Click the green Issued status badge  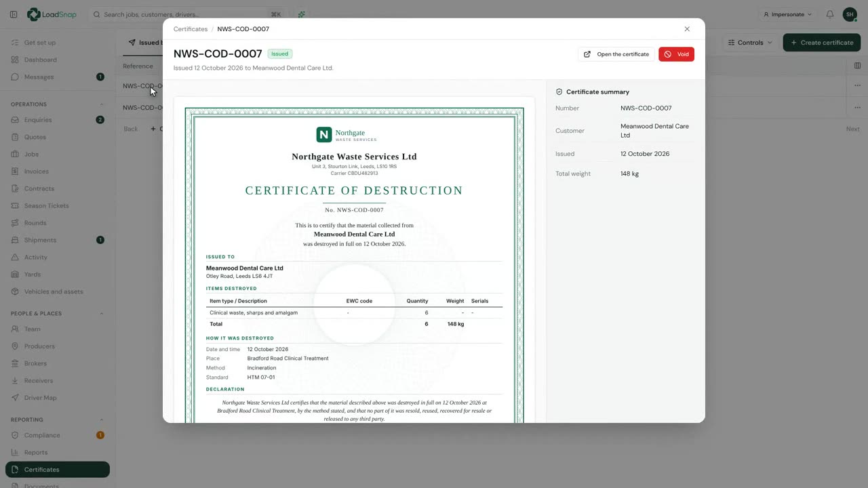point(280,54)
